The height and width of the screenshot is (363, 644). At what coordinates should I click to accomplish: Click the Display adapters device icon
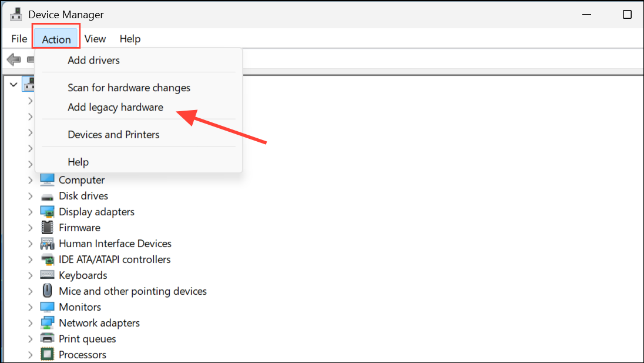point(47,212)
